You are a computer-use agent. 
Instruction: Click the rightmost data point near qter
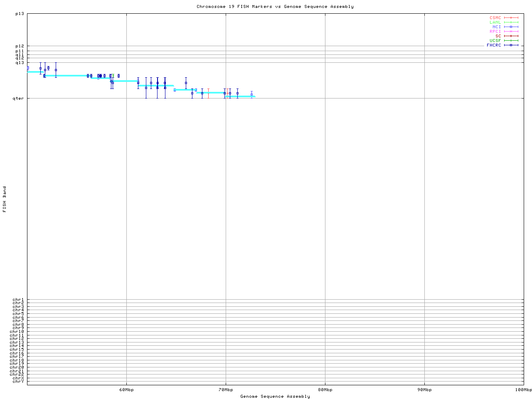coord(251,95)
